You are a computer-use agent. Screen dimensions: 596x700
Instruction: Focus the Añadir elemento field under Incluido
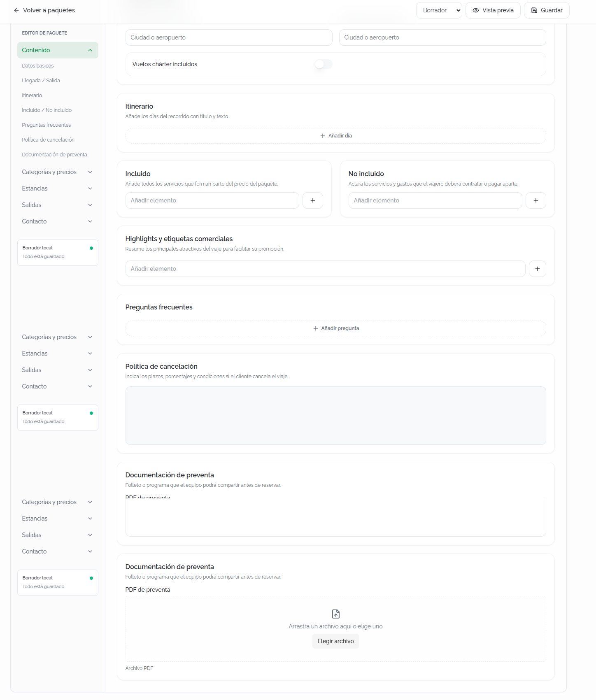tap(212, 200)
